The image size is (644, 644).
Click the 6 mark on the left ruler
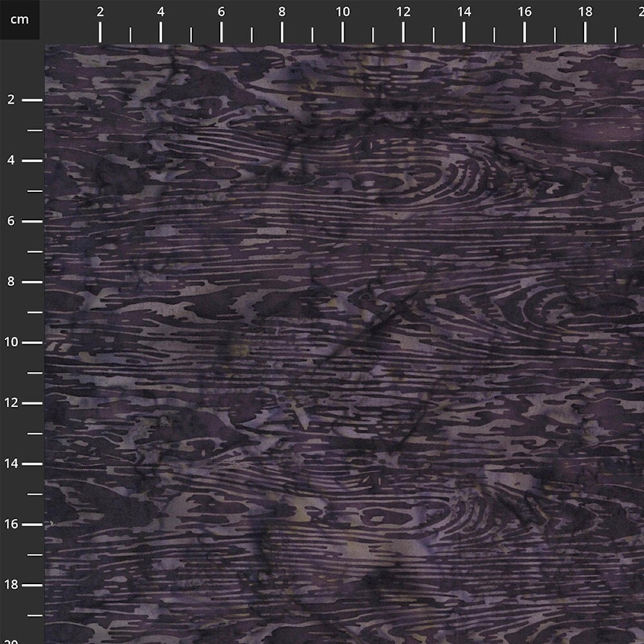[x=11, y=221]
